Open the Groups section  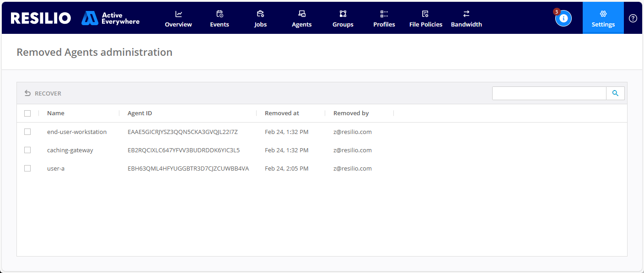[x=343, y=19]
